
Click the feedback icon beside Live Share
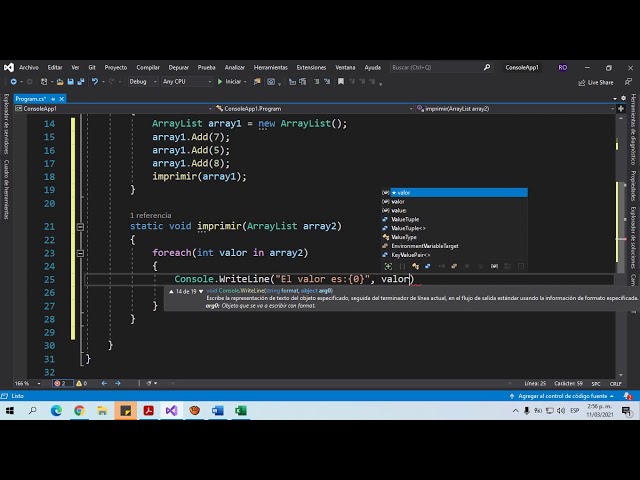coord(628,82)
